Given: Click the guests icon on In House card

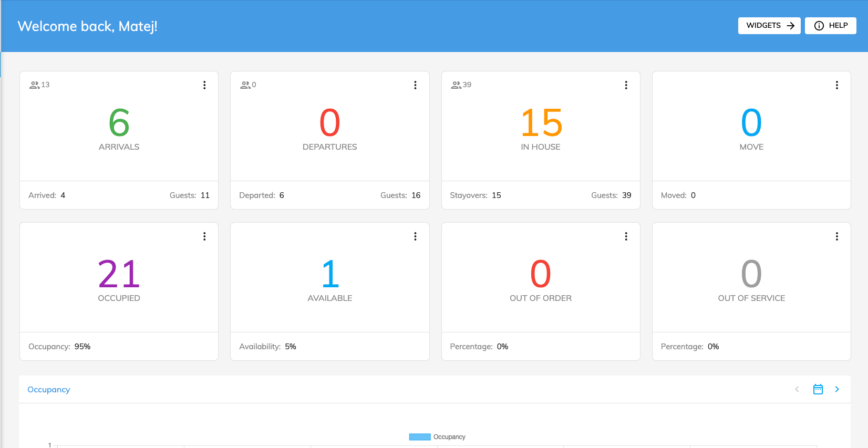Looking at the screenshot, I should pyautogui.click(x=456, y=85).
